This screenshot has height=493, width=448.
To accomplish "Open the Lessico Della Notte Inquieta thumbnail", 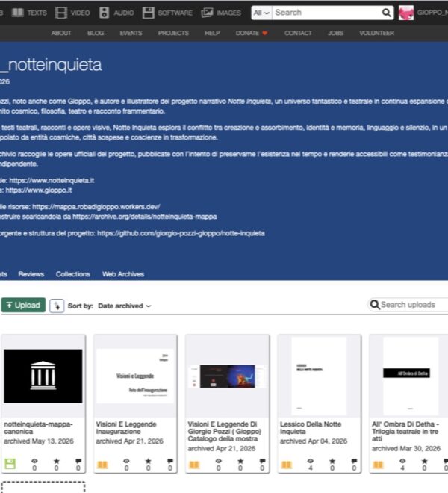I will [319, 376].
